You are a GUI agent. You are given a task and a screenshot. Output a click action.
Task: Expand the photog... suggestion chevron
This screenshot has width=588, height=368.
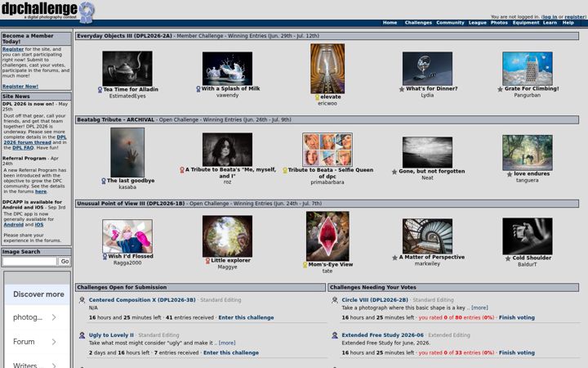click(x=54, y=317)
